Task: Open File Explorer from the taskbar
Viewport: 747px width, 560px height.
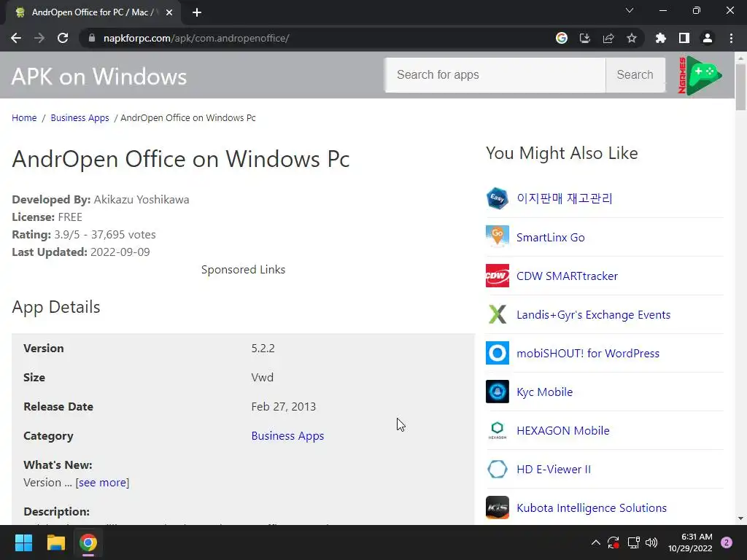Action: click(55, 542)
